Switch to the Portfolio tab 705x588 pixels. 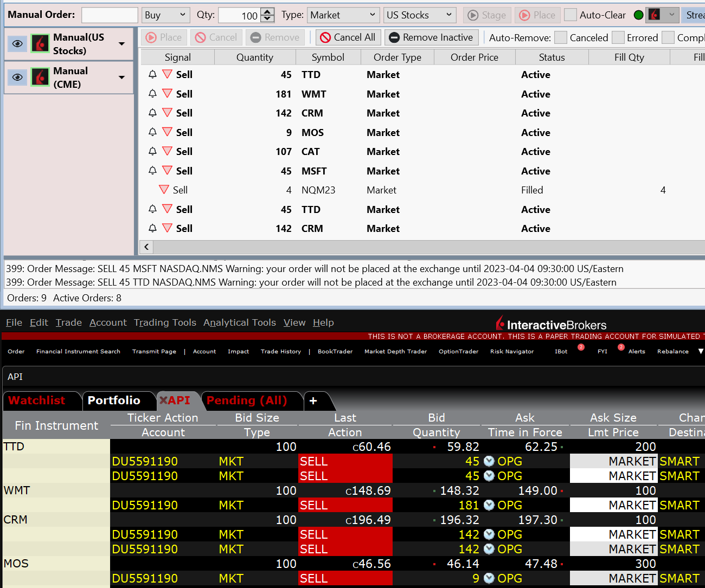click(x=114, y=400)
